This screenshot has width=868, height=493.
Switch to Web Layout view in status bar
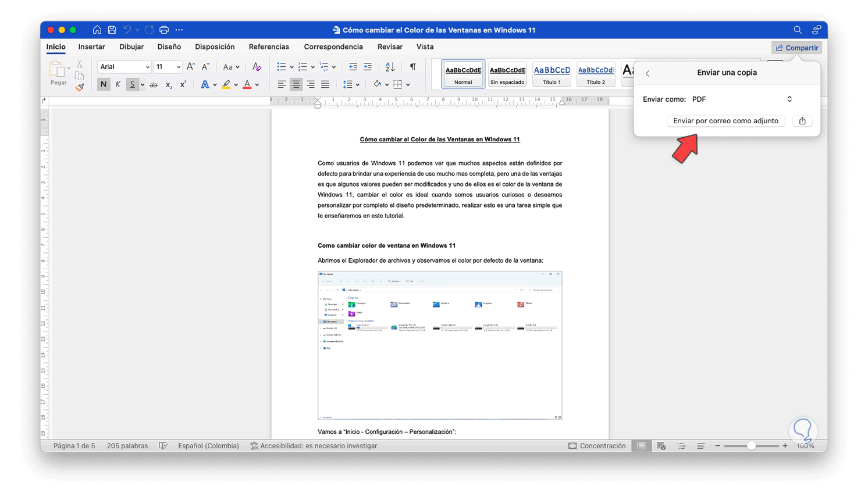661,446
